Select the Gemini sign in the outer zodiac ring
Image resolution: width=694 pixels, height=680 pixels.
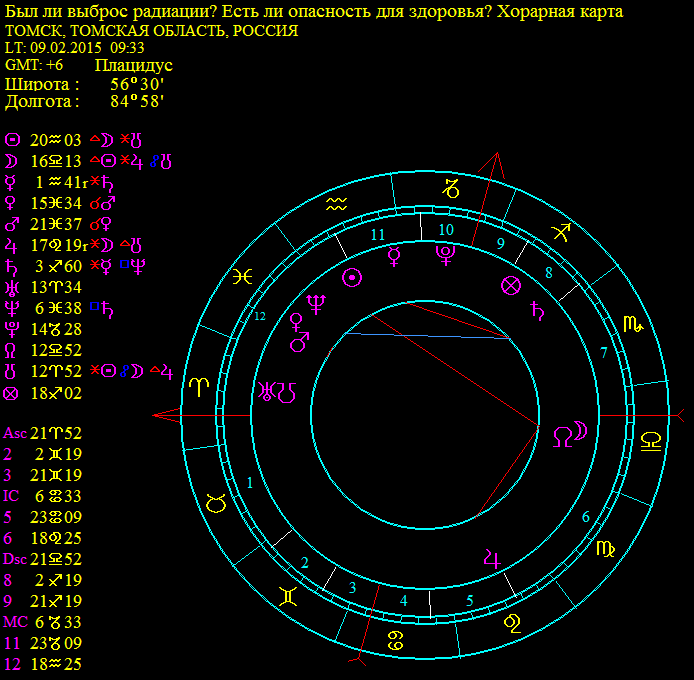tap(288, 596)
